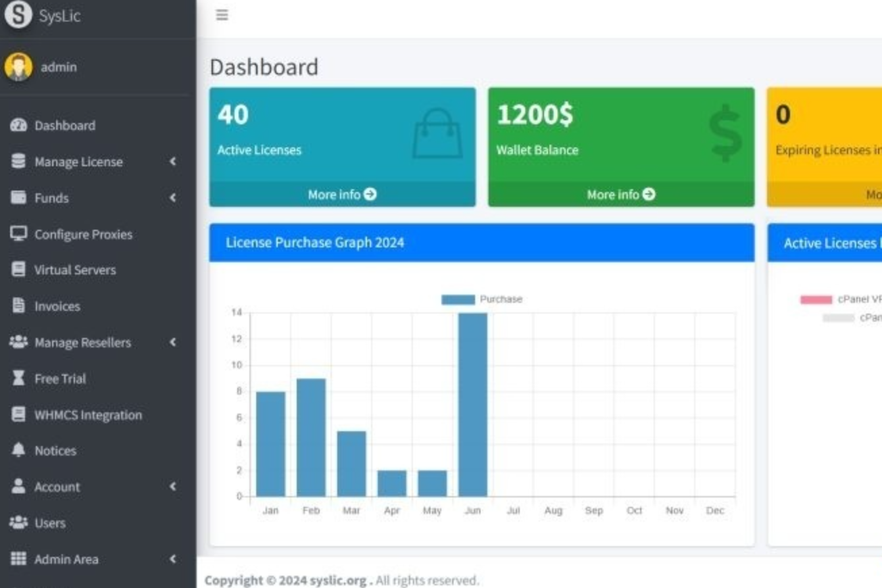
Task: Click the Invoices document icon
Action: point(18,305)
